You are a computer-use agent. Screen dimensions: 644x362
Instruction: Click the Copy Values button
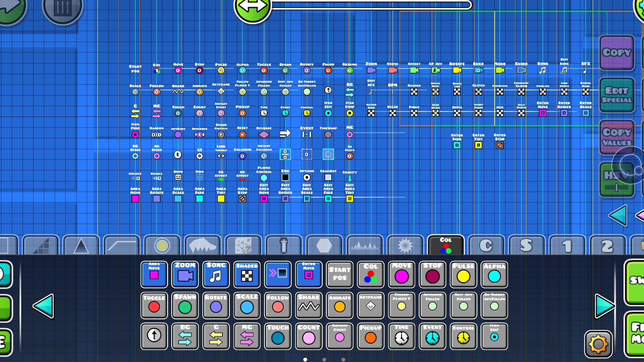coord(617,137)
